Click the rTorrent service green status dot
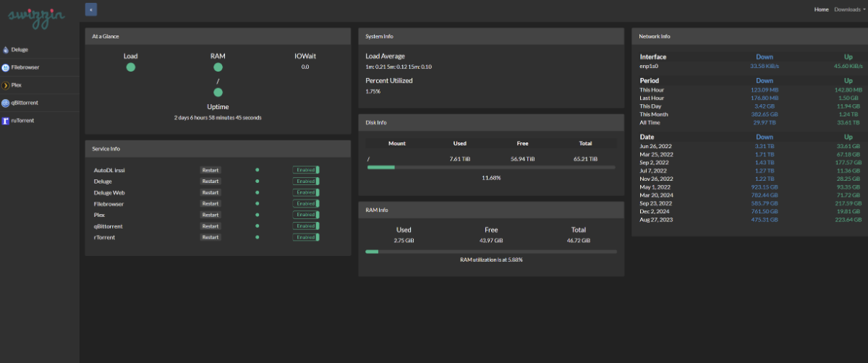 point(257,237)
